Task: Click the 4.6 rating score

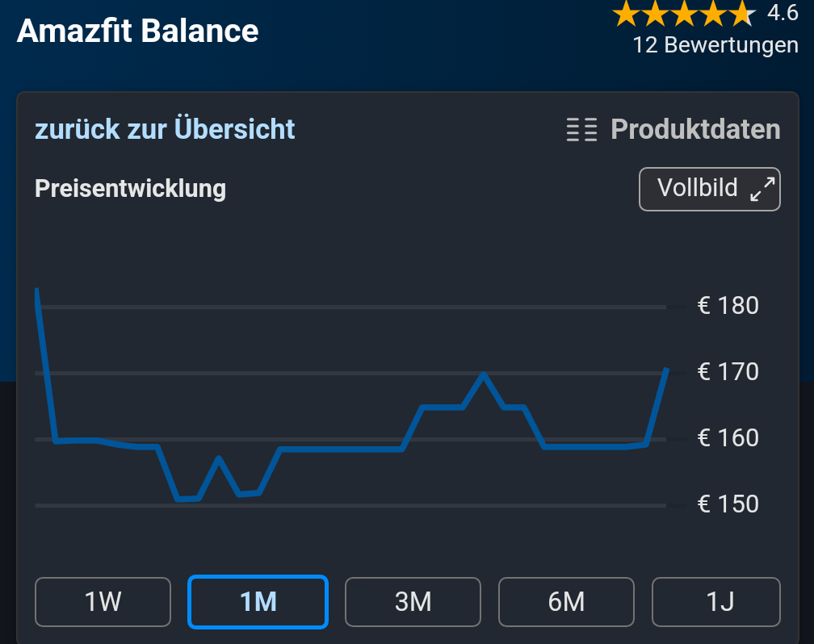Action: (x=782, y=13)
